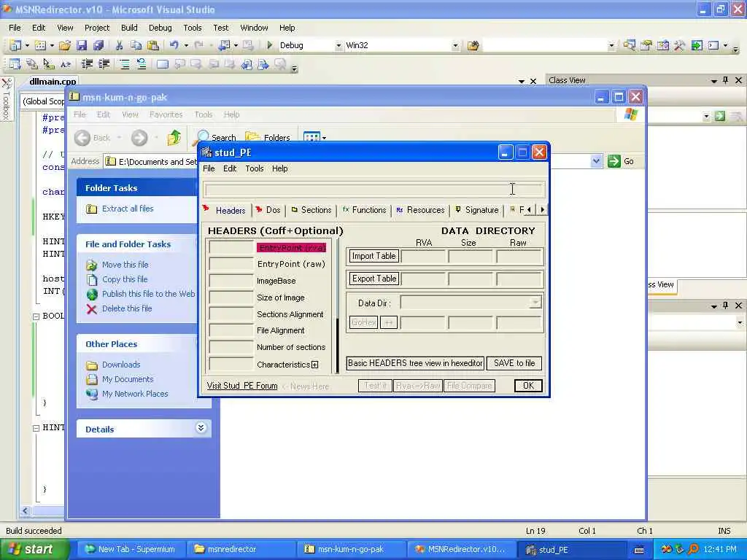Click OK button in stud_PE

pos(528,386)
